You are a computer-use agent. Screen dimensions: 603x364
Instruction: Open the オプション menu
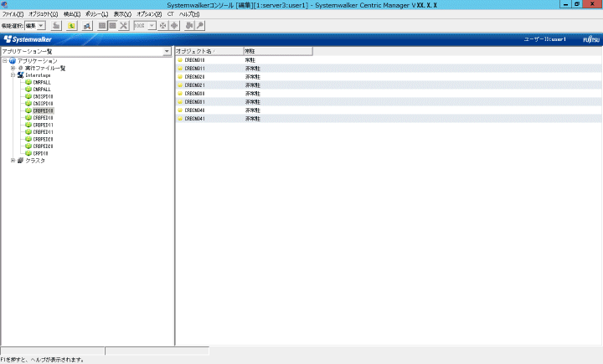pos(148,14)
